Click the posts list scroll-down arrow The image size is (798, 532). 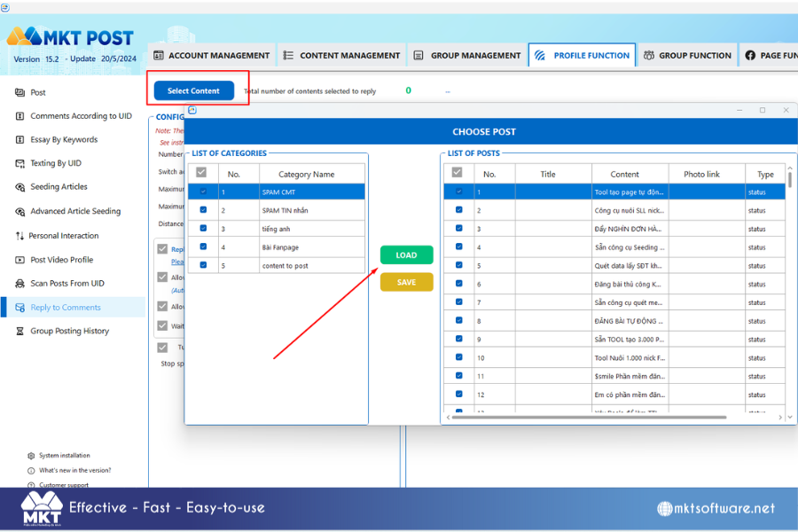click(790, 417)
